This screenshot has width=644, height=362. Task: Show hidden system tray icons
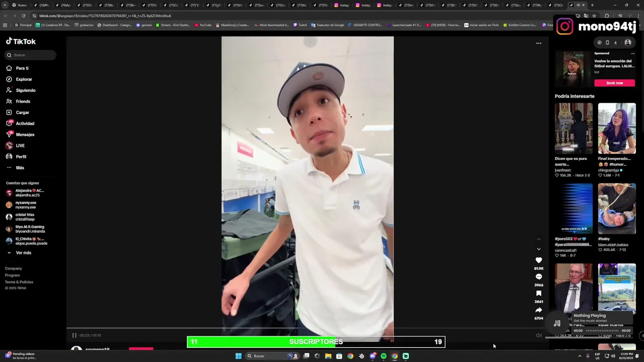tap(579, 356)
